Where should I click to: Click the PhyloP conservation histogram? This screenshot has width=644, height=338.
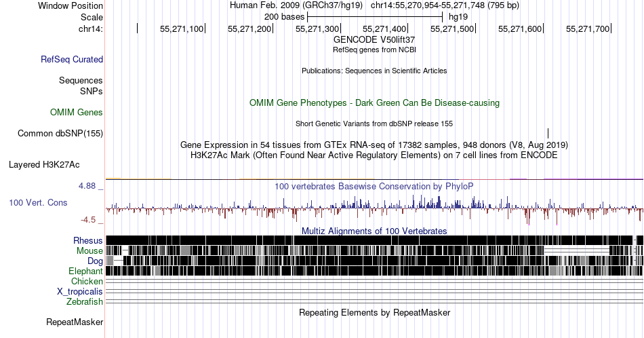[x=374, y=209]
